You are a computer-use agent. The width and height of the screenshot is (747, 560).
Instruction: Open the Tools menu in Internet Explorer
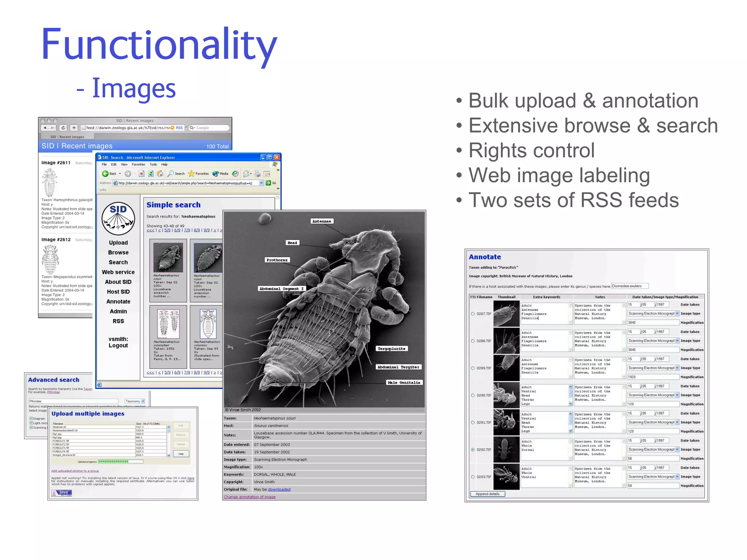[x=153, y=164]
